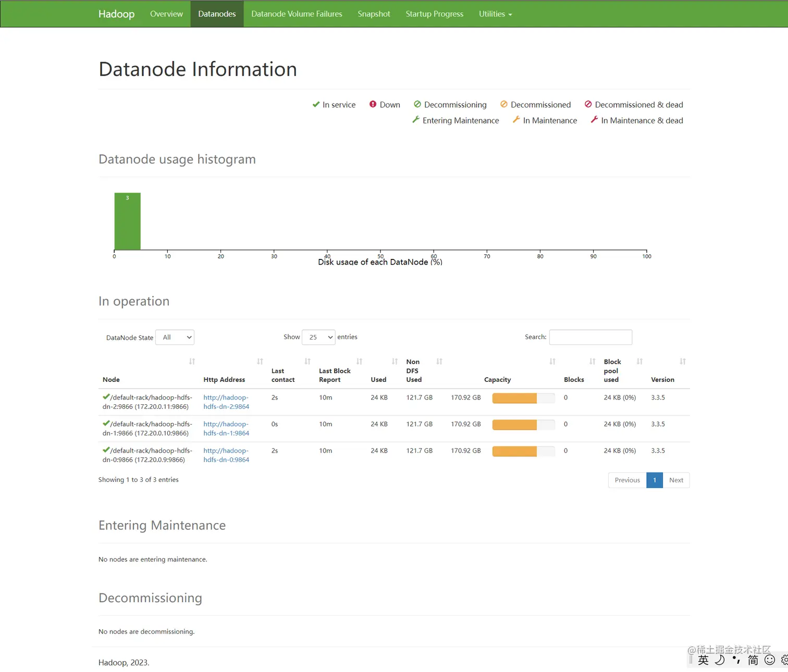
Task: Open the hadoop-hdfs-dn-2:9864 link
Action: point(226,402)
